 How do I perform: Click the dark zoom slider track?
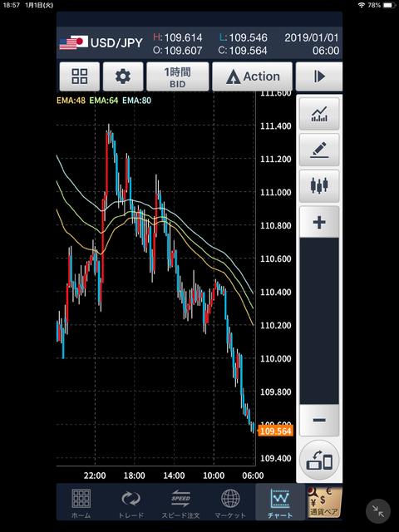pos(319,321)
